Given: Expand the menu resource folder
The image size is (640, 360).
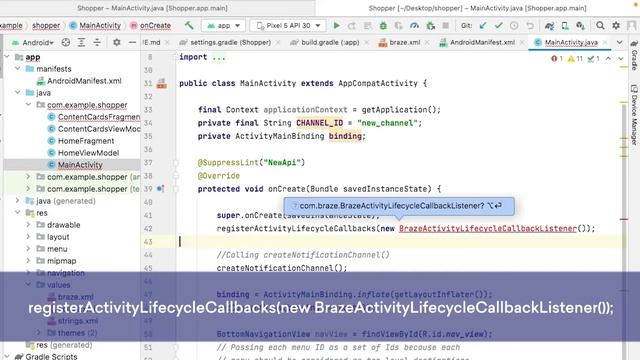Looking at the screenshot, I should [x=28, y=249].
